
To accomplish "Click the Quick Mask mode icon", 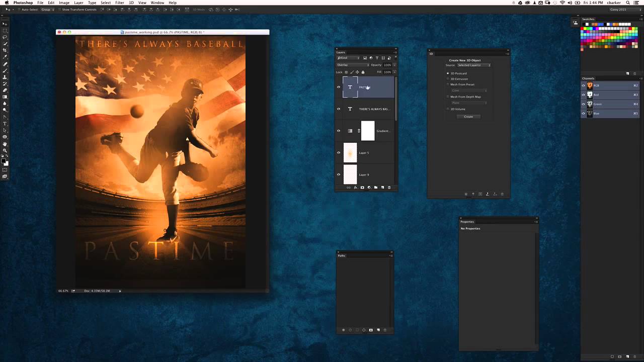I will (x=5, y=169).
